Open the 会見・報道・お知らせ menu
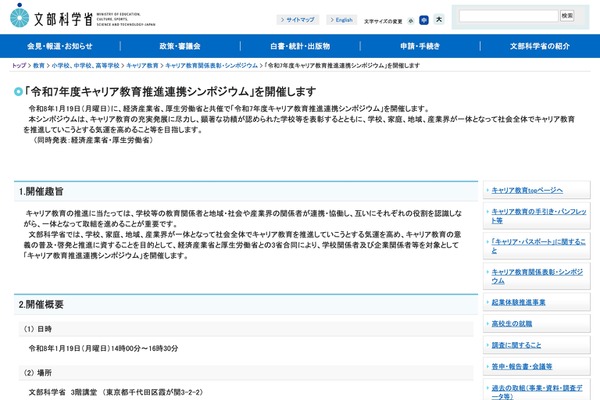This screenshot has width=600, height=400. click(x=60, y=46)
